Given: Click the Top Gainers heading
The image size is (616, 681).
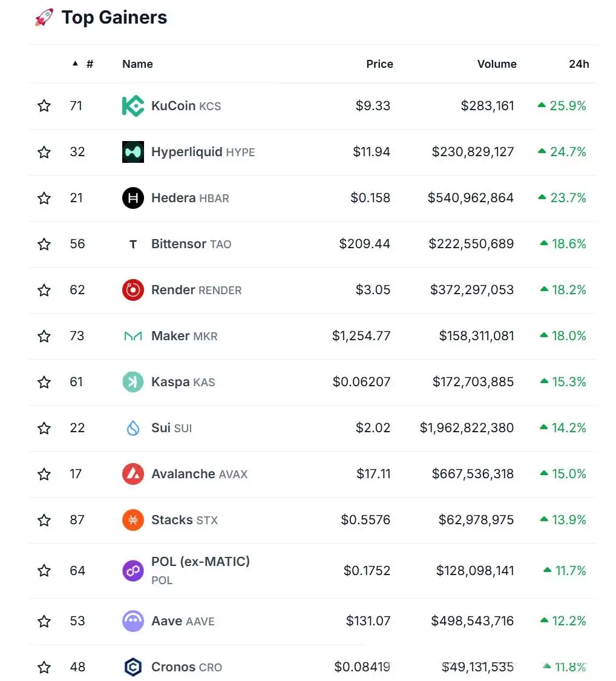Looking at the screenshot, I should pos(114,18).
